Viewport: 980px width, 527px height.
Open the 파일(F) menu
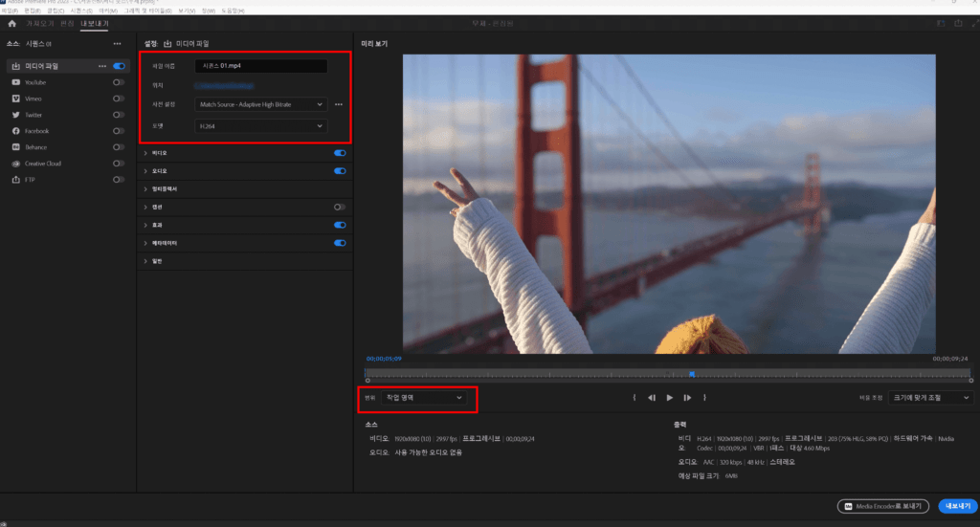point(11,11)
